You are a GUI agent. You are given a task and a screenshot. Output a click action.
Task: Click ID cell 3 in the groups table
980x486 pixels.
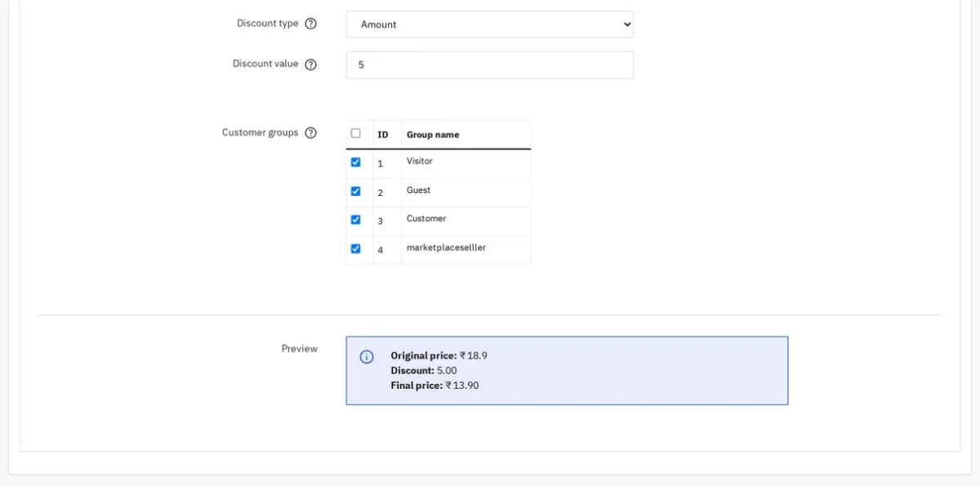click(x=388, y=221)
